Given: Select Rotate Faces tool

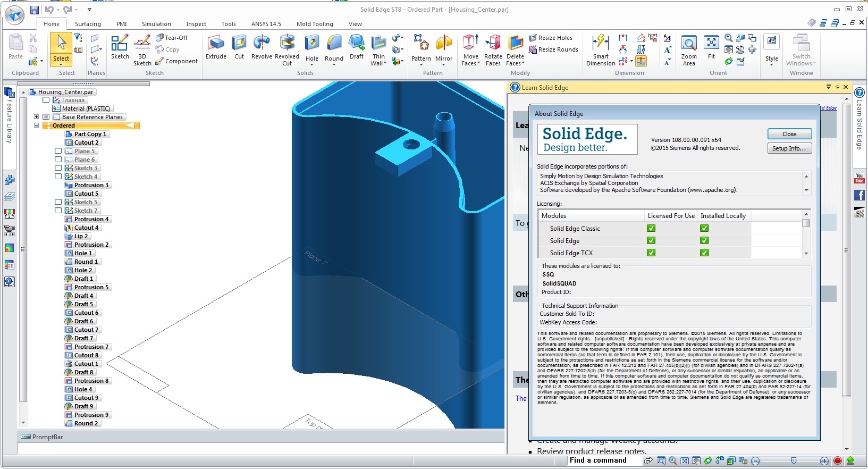Looking at the screenshot, I should click(493, 50).
